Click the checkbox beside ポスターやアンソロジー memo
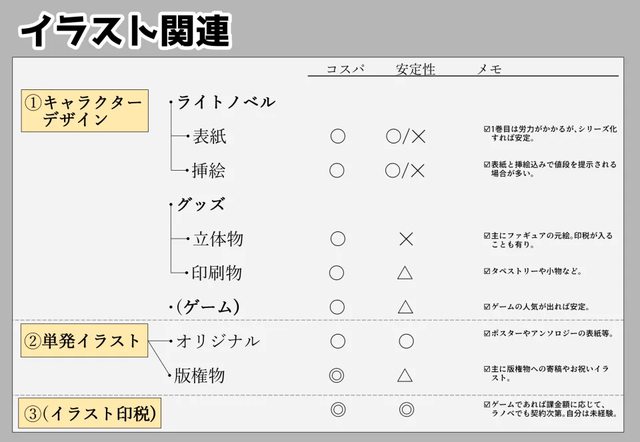The width and height of the screenshot is (640, 442). (487, 333)
